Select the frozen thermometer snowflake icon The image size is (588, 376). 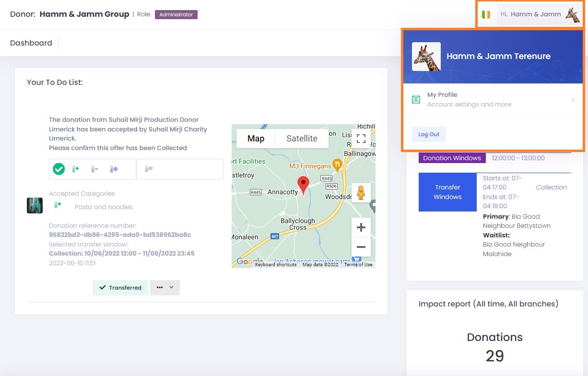pos(114,169)
